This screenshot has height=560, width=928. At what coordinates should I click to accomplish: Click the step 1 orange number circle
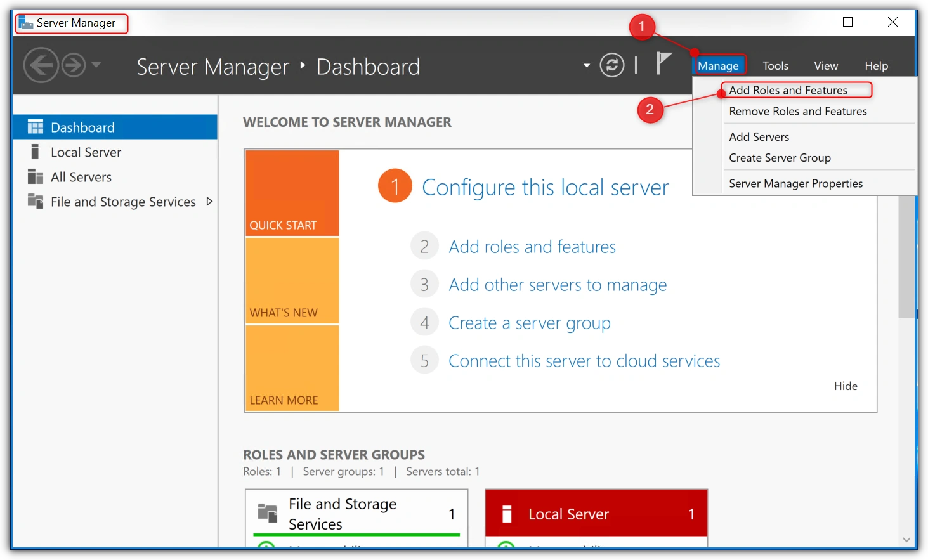[x=395, y=186]
